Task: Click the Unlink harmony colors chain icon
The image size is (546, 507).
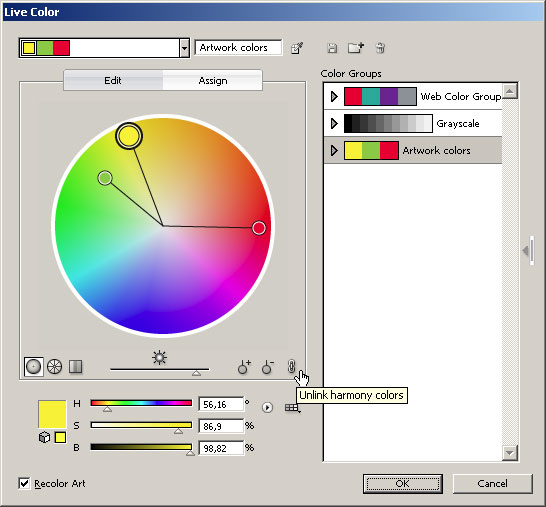Action: (291, 366)
